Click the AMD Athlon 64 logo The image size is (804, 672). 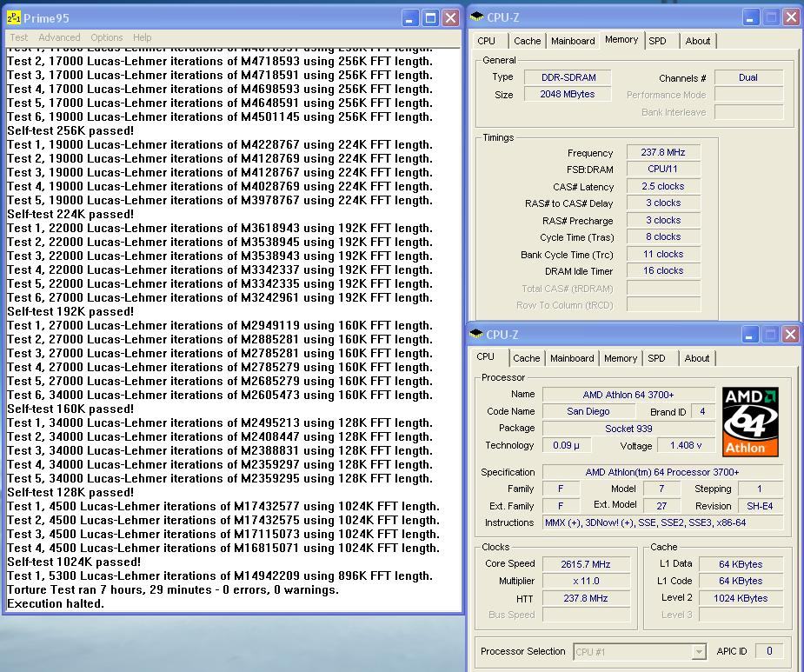pyautogui.click(x=750, y=422)
